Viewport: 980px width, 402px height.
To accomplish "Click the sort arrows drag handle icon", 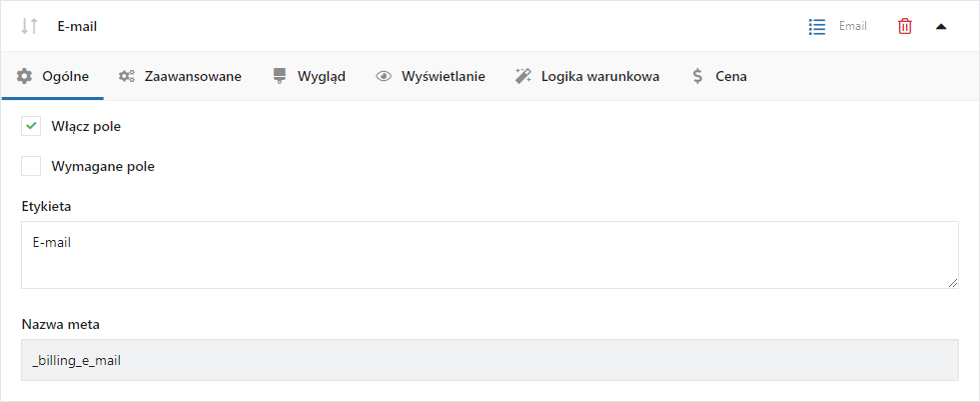I will [29, 26].
